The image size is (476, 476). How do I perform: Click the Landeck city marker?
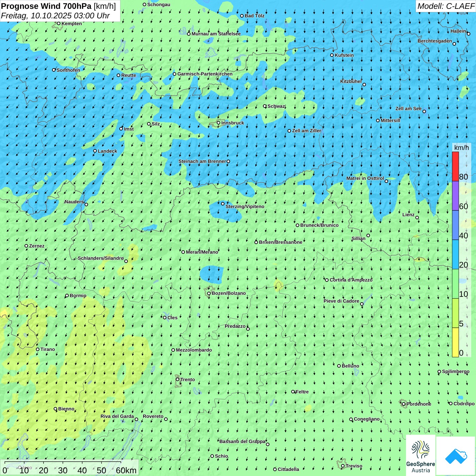95,151
